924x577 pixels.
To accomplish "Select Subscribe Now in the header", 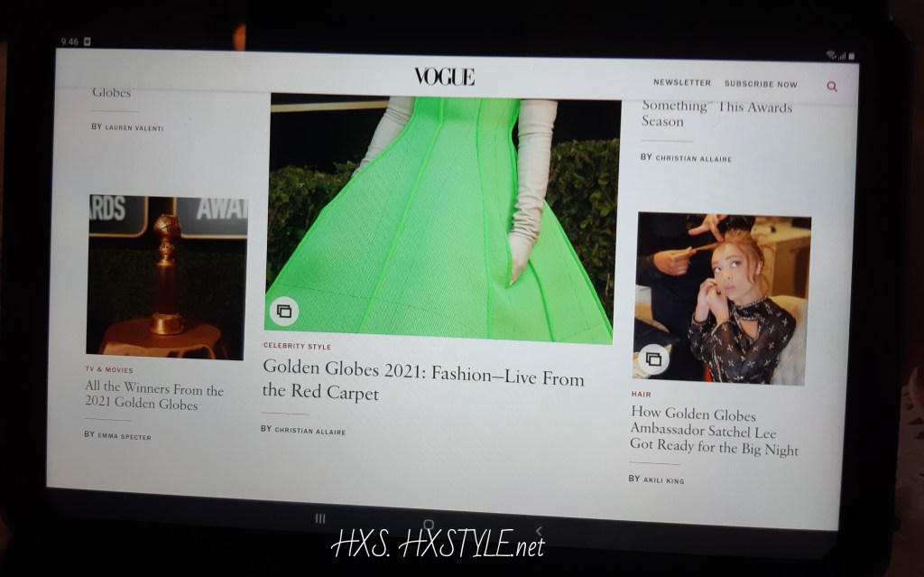I will click(761, 84).
